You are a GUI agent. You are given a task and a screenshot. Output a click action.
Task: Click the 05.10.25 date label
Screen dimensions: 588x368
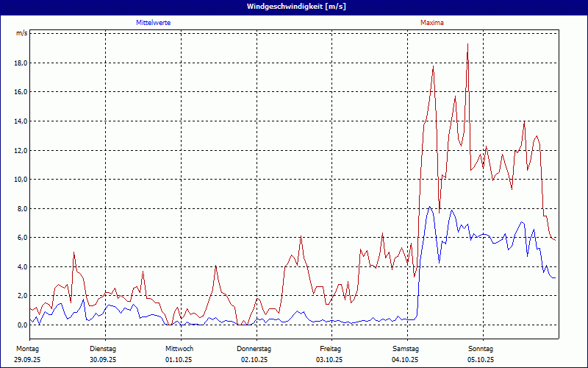click(481, 360)
